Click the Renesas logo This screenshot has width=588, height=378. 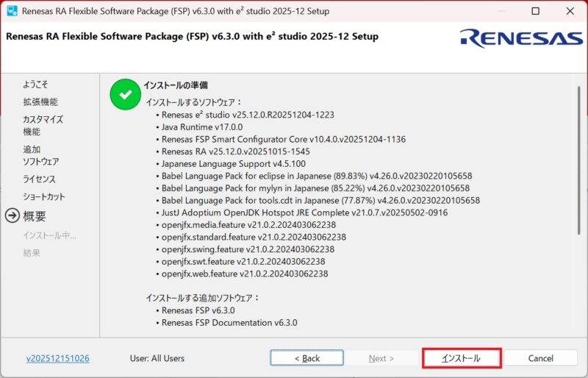tap(521, 38)
